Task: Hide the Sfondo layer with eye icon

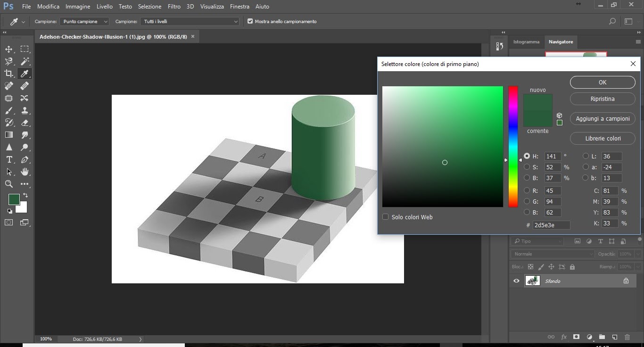Action: click(x=516, y=281)
